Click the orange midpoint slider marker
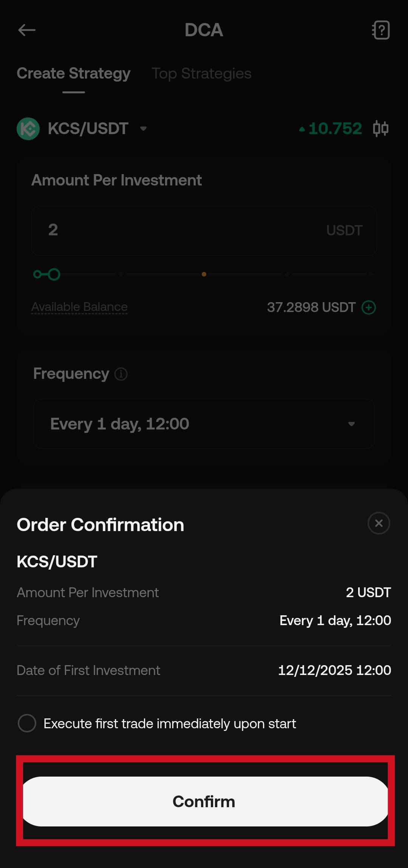 [204, 274]
